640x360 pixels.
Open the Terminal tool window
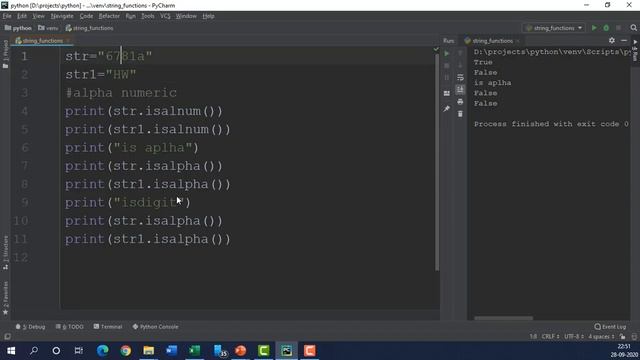click(x=108, y=327)
